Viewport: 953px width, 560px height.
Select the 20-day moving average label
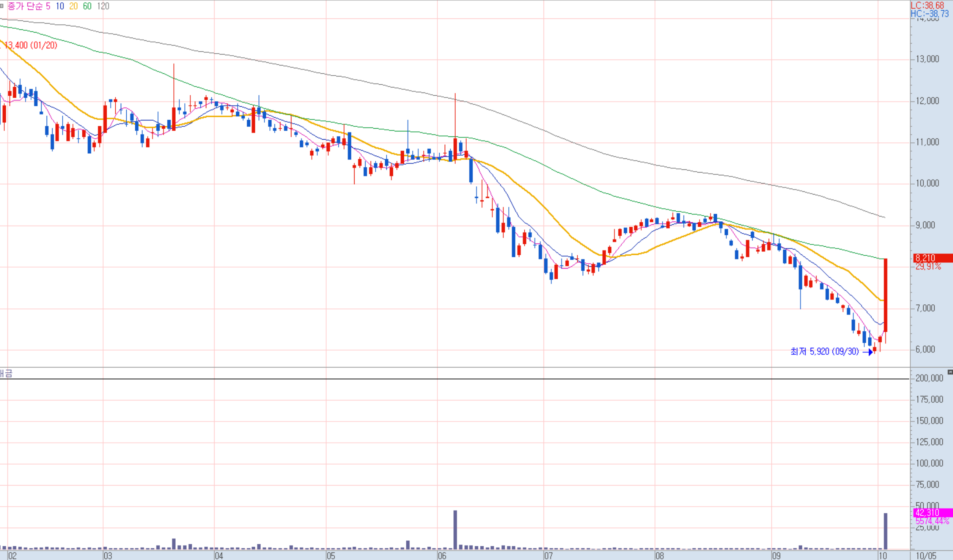coord(73,6)
